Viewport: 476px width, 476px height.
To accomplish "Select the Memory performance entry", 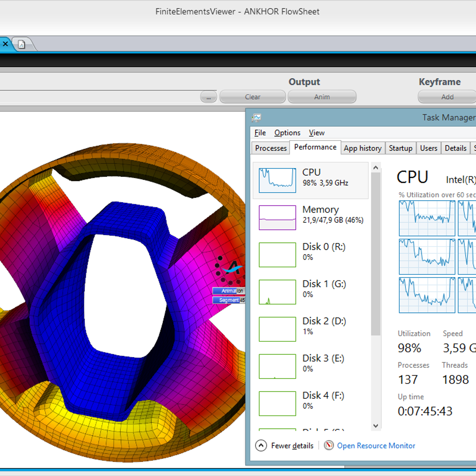I will coord(310,217).
